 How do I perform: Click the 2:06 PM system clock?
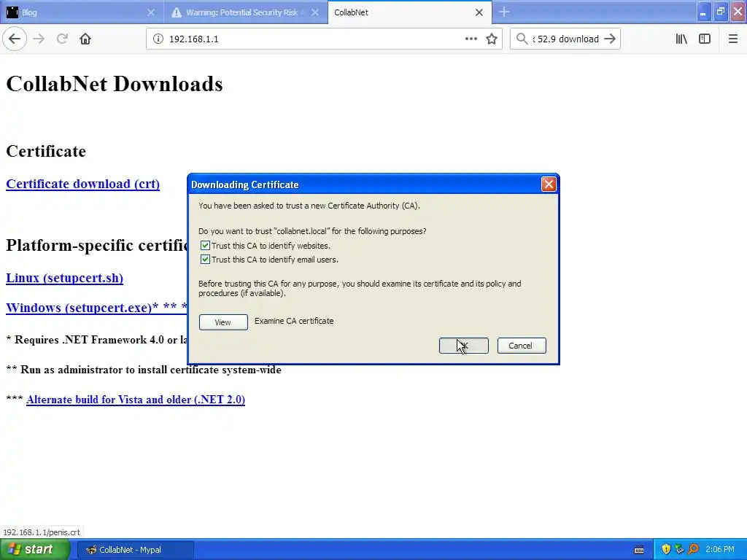pyautogui.click(x=720, y=550)
